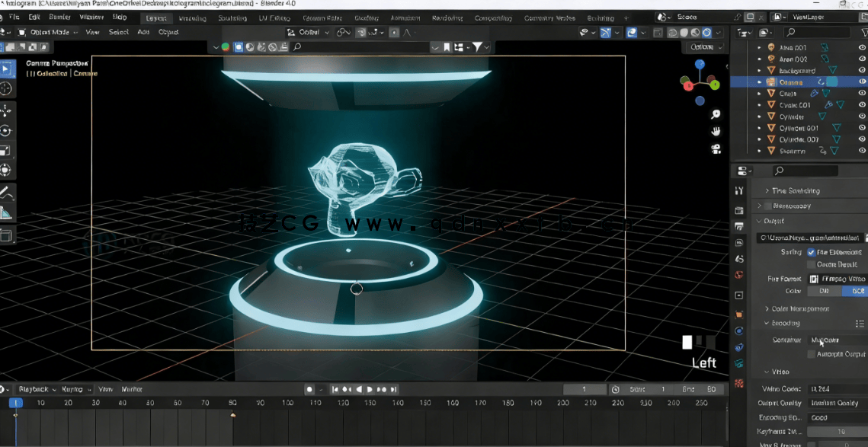Open the Render Properties tab in properties editor
Screen dimensions: 868x447
tap(739, 211)
